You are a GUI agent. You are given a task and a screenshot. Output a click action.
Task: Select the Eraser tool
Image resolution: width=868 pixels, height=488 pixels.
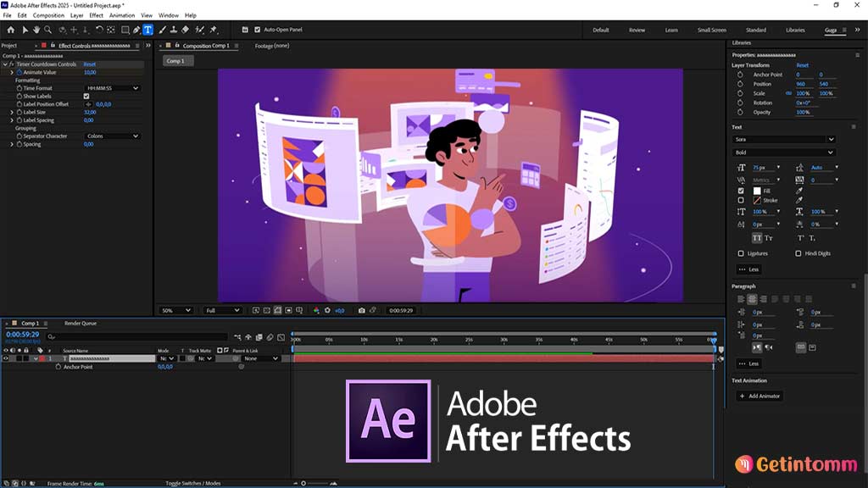coord(186,30)
